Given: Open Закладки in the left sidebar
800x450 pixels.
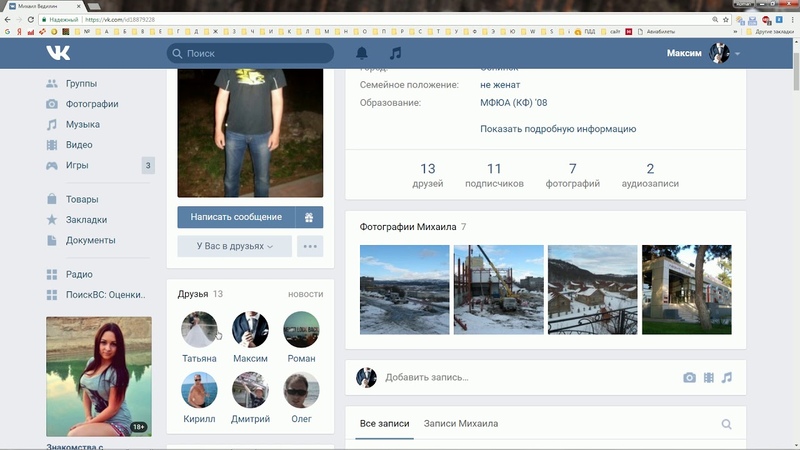Looking at the screenshot, I should click(86, 220).
